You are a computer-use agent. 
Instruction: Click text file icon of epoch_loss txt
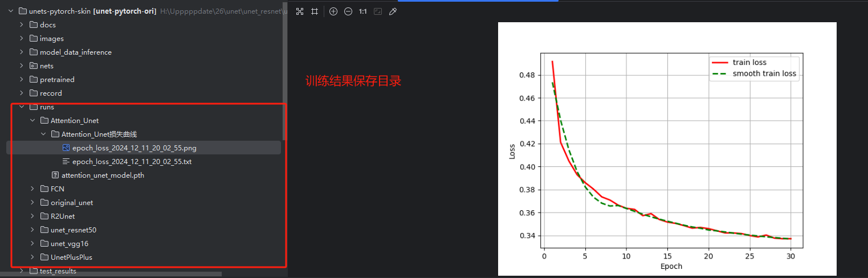coord(66,161)
